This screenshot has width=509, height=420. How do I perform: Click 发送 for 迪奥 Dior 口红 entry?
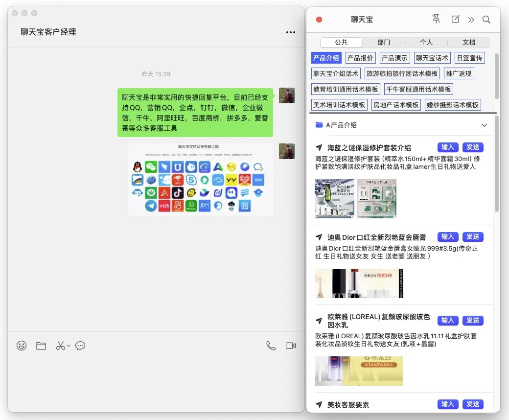pos(473,237)
